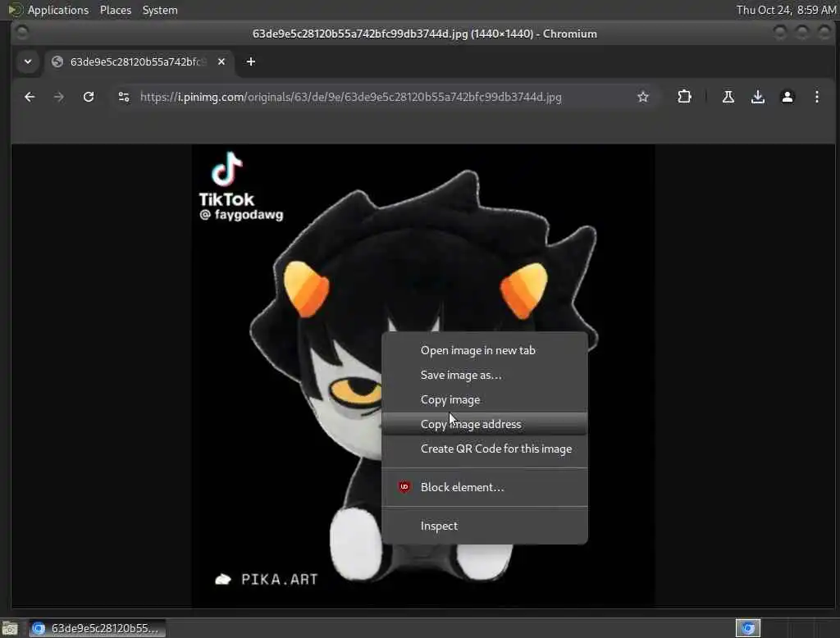The height and width of the screenshot is (638, 840).
Task: Close the 63de9e5c28120b55a742bfc tab
Action: coord(221,62)
